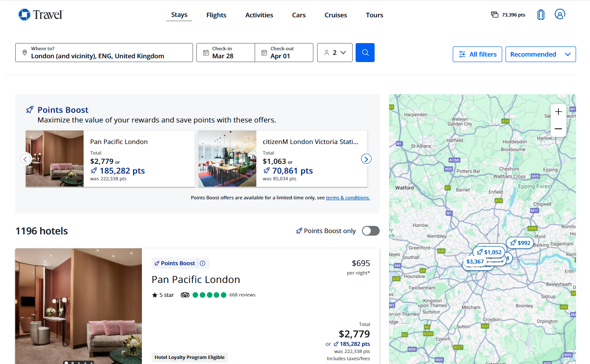Open the All filters button

tap(477, 54)
